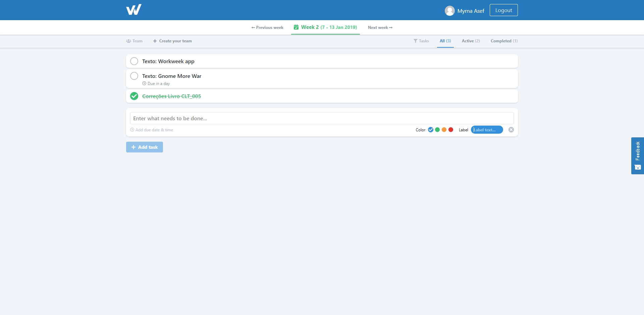Clear the label with the X icon
This screenshot has height=315, width=644.
511,130
